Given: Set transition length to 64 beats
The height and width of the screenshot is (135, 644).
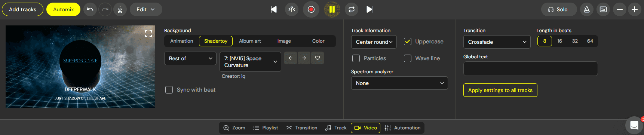Looking at the screenshot, I should pyautogui.click(x=590, y=41).
